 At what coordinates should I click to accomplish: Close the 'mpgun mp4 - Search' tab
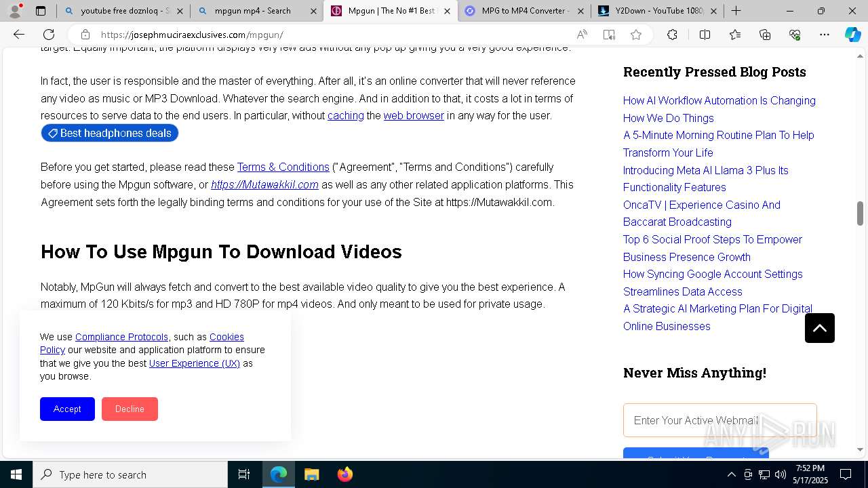click(313, 11)
